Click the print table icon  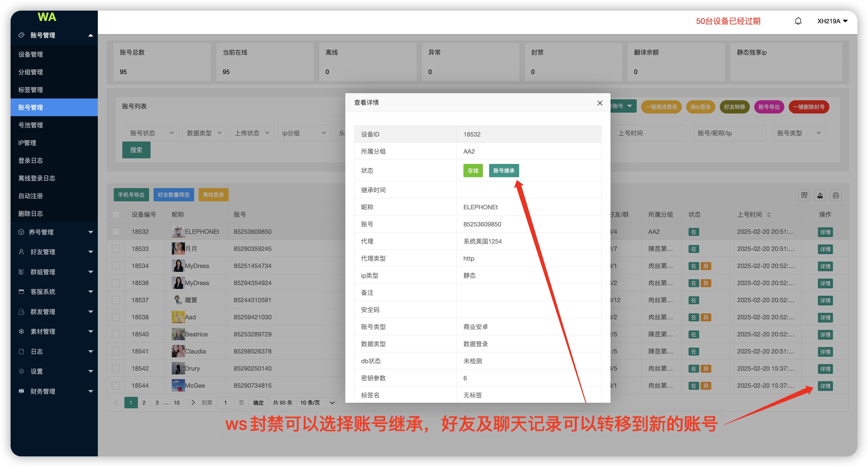[836, 195]
